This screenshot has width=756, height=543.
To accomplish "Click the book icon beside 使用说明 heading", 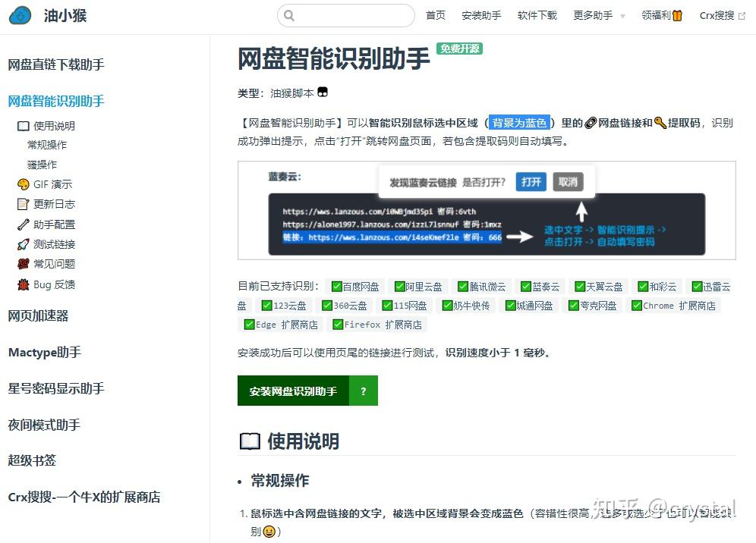I will (x=248, y=441).
